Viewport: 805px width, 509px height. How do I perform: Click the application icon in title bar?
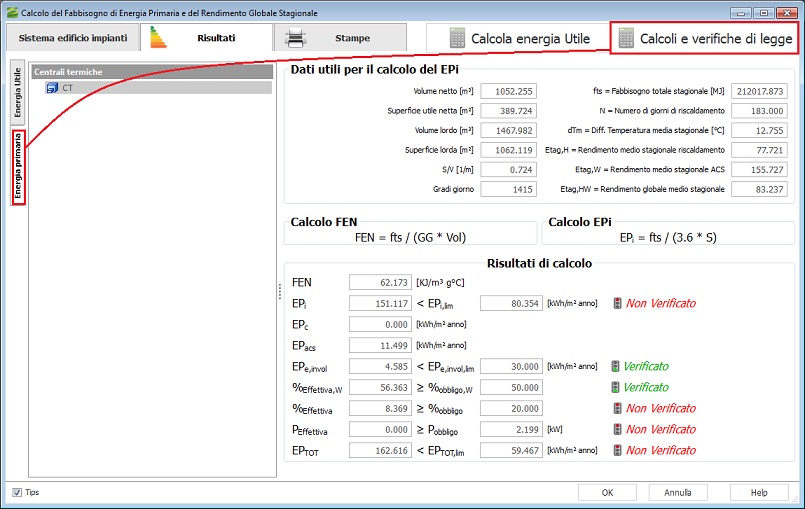pos(11,13)
